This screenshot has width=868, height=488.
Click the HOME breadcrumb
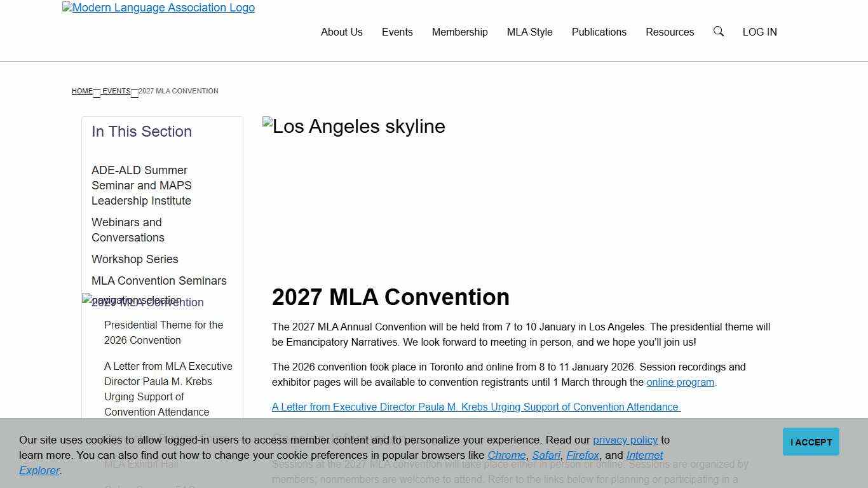(82, 91)
